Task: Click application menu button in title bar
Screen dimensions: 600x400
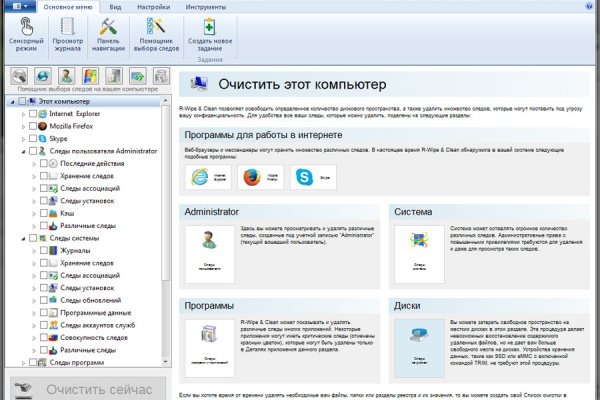Action: (x=20, y=6)
